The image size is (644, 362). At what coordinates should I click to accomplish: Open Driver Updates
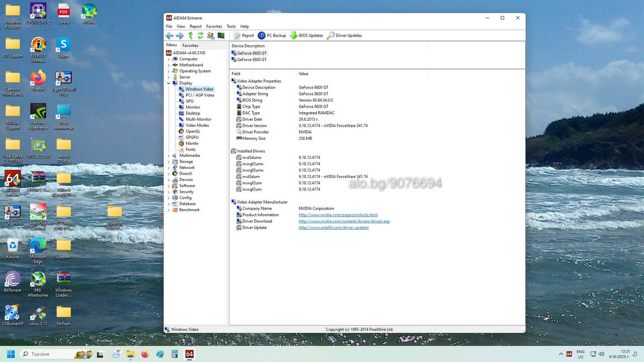click(345, 35)
